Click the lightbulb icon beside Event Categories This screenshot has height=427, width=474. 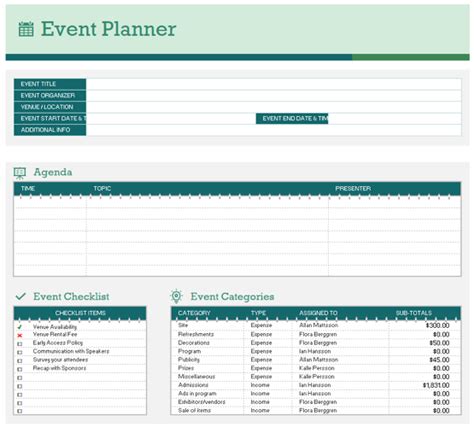(x=176, y=296)
